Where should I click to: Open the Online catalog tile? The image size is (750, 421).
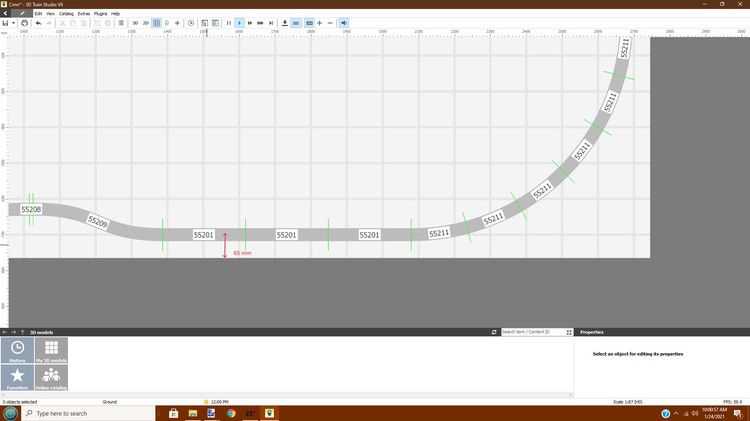click(x=51, y=377)
